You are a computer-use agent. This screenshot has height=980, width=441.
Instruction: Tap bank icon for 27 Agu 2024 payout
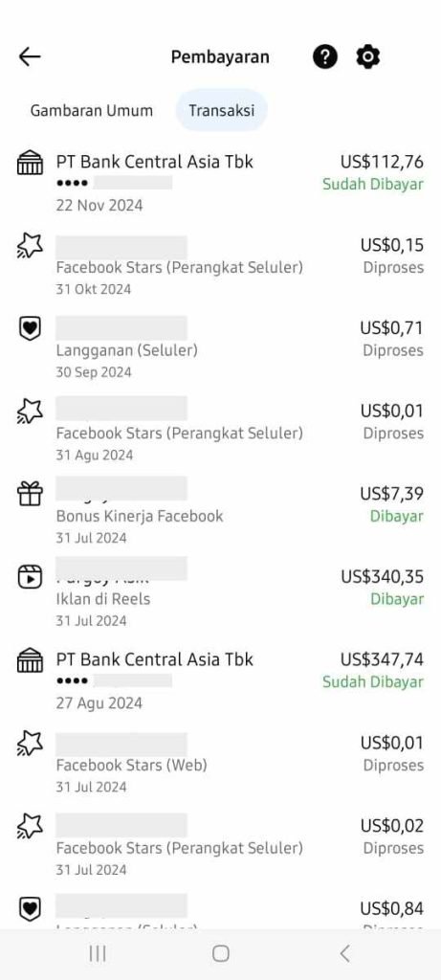tap(30, 660)
